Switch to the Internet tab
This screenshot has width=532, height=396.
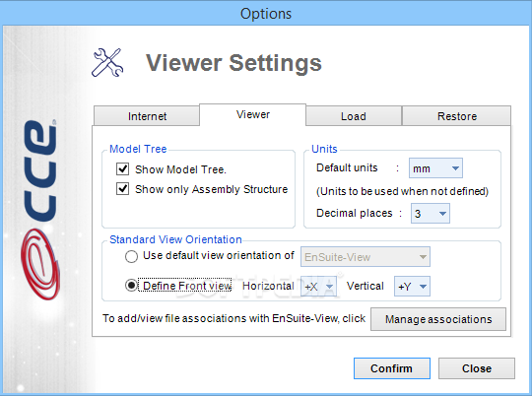[x=147, y=116]
